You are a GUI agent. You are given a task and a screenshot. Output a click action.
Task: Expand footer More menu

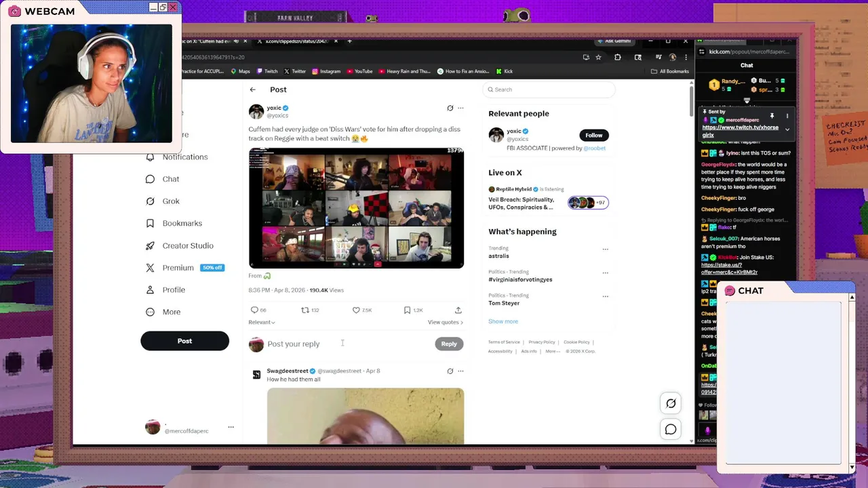pos(553,351)
